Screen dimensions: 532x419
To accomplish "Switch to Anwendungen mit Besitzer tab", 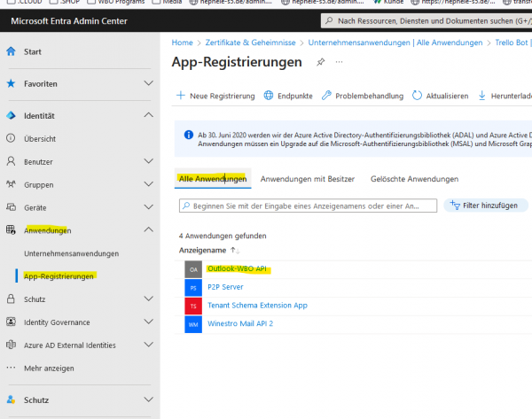I will [307, 179].
